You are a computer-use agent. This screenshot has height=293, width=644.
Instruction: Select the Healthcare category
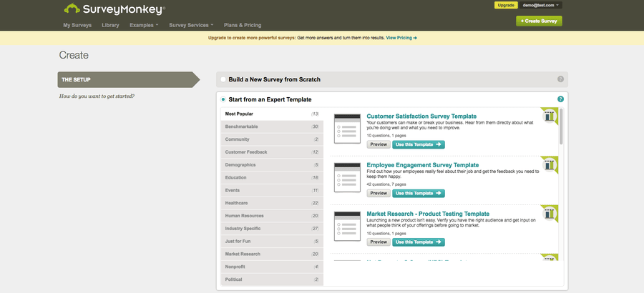(x=272, y=203)
